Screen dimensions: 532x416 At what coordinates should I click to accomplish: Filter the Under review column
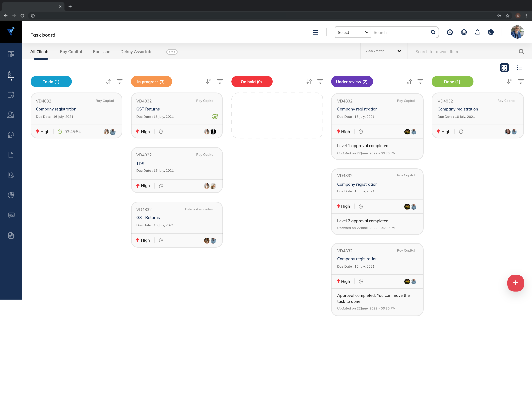(x=420, y=82)
